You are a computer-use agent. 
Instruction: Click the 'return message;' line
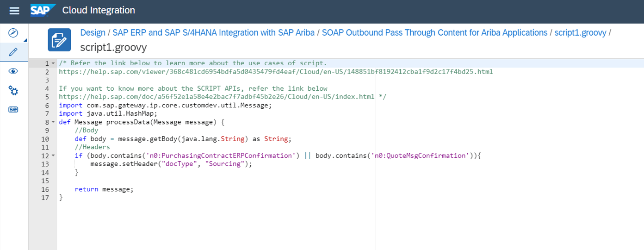point(104,189)
